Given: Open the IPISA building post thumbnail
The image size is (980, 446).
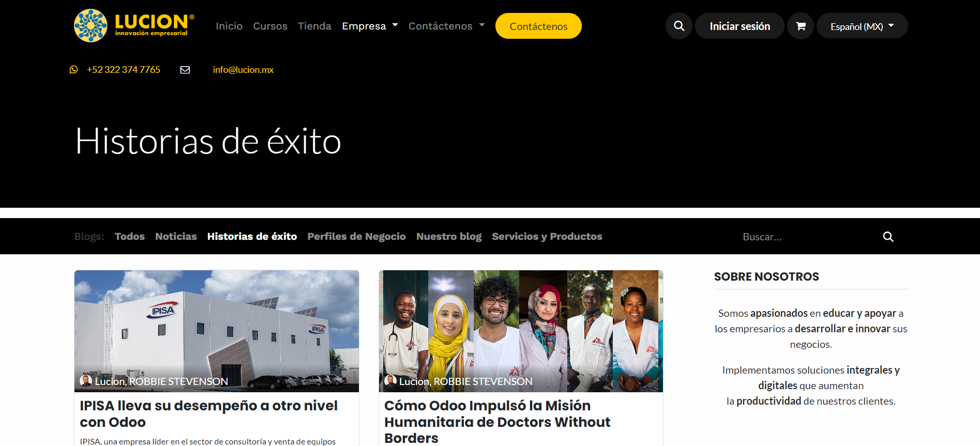Looking at the screenshot, I should coord(217,331).
